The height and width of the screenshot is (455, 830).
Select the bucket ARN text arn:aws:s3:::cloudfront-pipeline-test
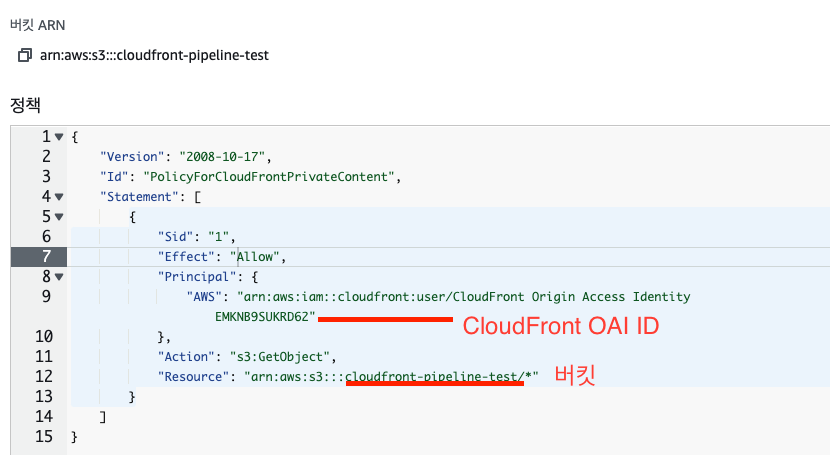tap(154, 55)
